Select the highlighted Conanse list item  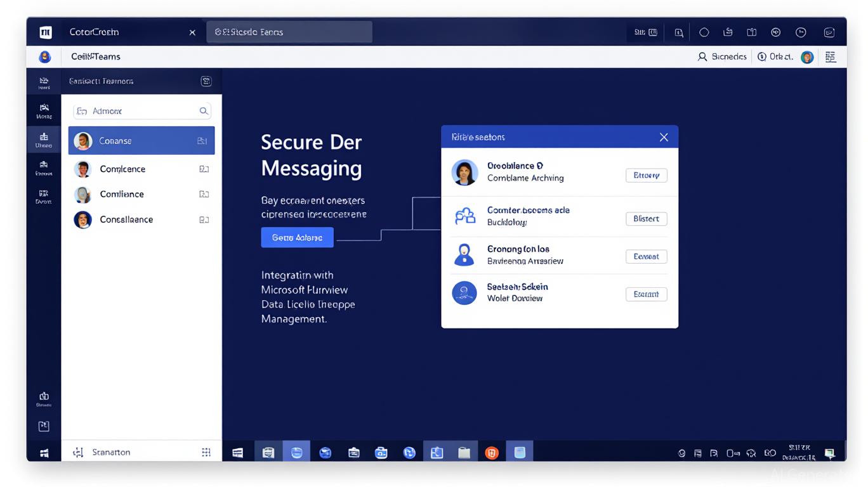[141, 141]
